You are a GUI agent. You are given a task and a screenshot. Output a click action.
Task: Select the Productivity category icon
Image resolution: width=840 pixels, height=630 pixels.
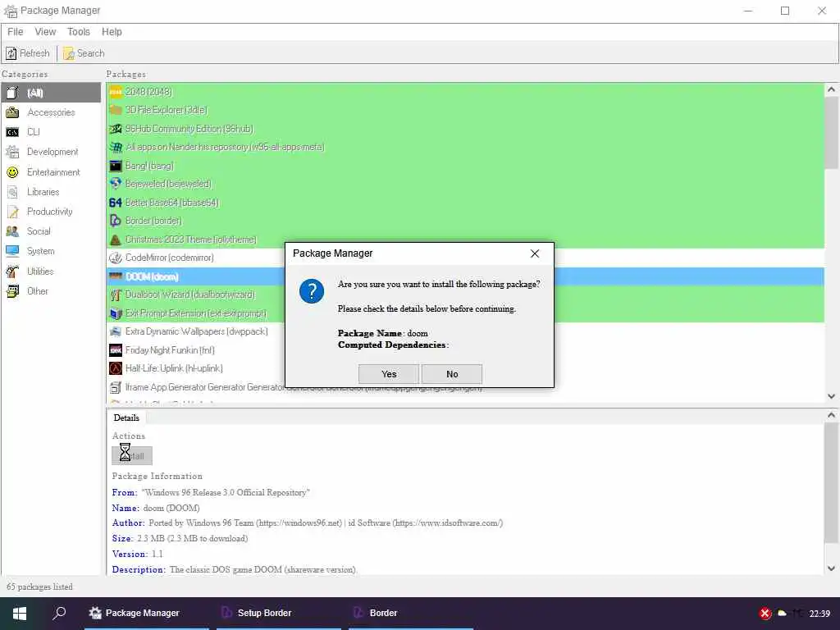point(12,212)
